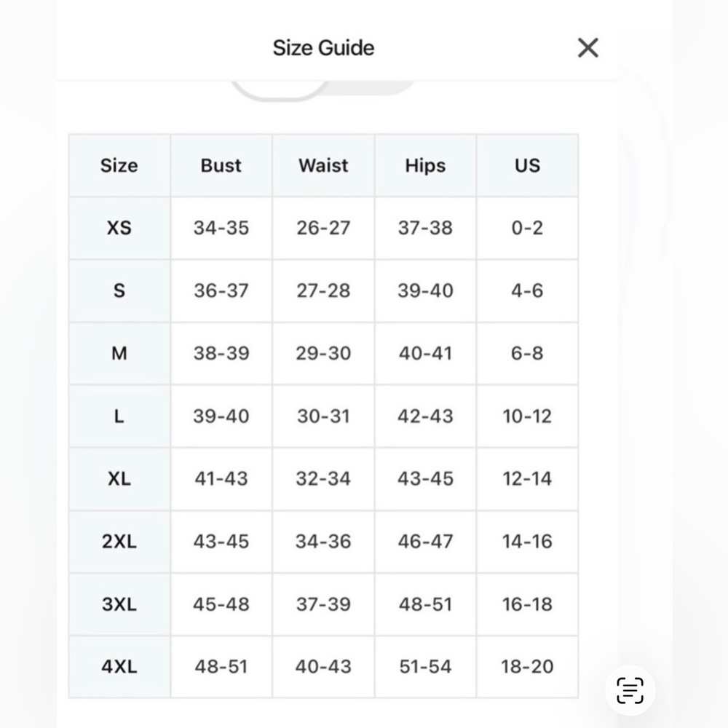Click the XS hips value 37-38

[x=425, y=228]
